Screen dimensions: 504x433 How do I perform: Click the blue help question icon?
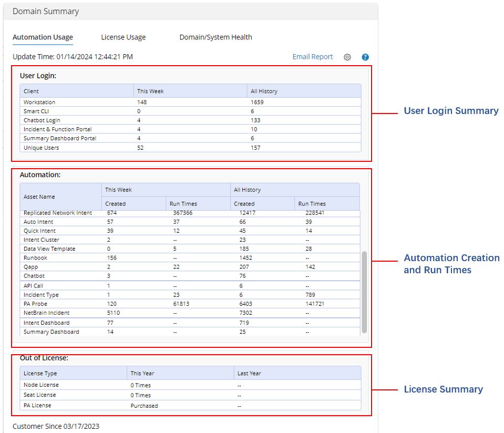pos(365,57)
